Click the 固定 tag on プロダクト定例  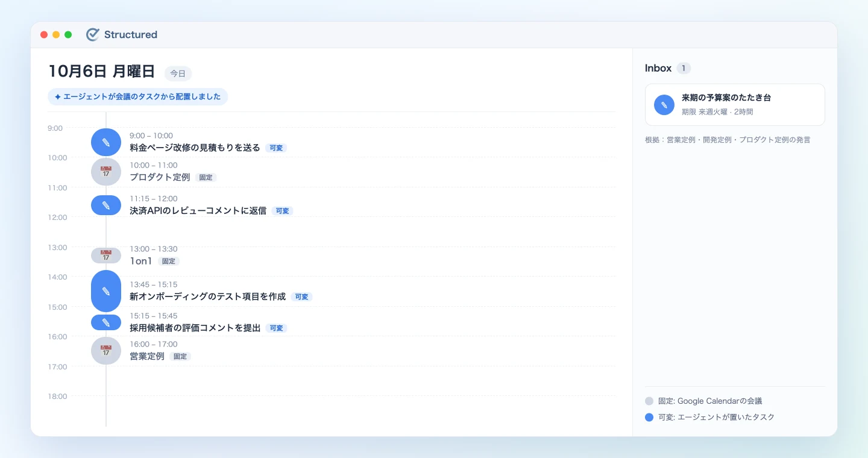point(206,178)
